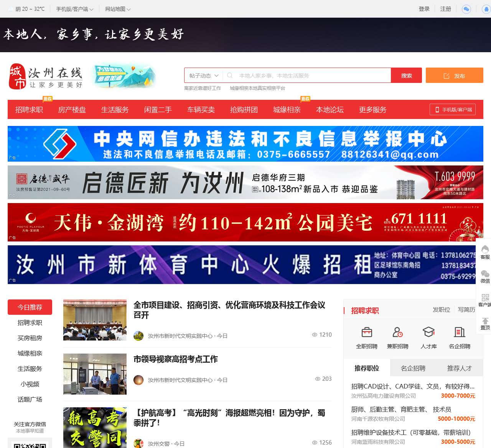Select 买房租房 in the left sidebar
The width and height of the screenshot is (491, 448).
(x=30, y=338)
